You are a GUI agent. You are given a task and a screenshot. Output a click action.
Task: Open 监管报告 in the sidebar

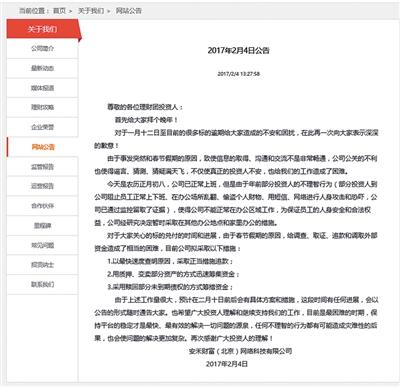click(x=42, y=167)
